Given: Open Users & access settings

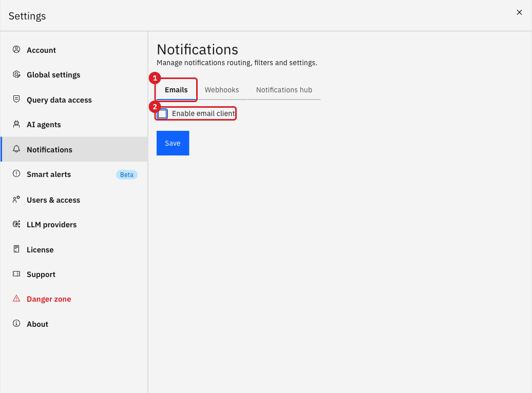Looking at the screenshot, I should (x=74, y=200).
